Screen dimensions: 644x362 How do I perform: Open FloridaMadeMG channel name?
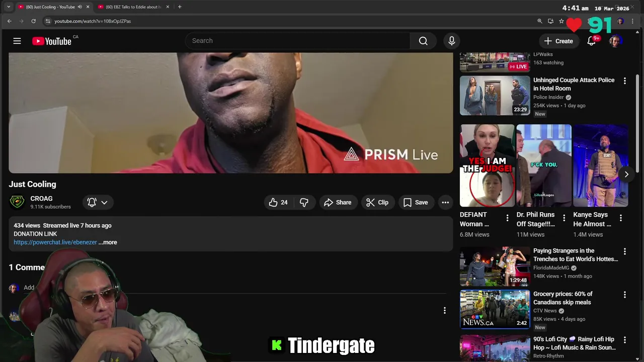pyautogui.click(x=551, y=268)
